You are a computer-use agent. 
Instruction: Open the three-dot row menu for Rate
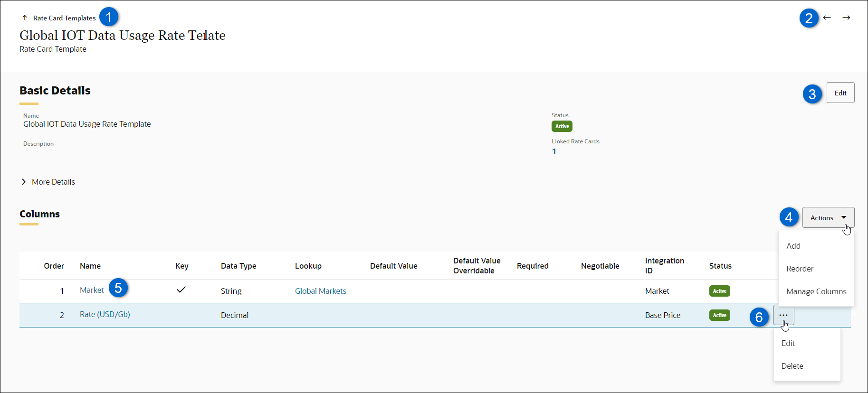[783, 315]
